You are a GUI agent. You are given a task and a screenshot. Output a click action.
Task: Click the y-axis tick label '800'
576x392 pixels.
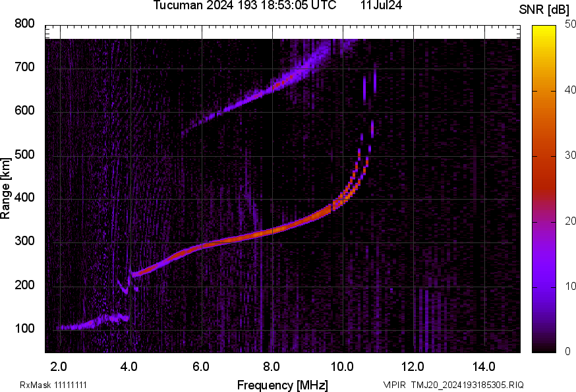click(24, 24)
